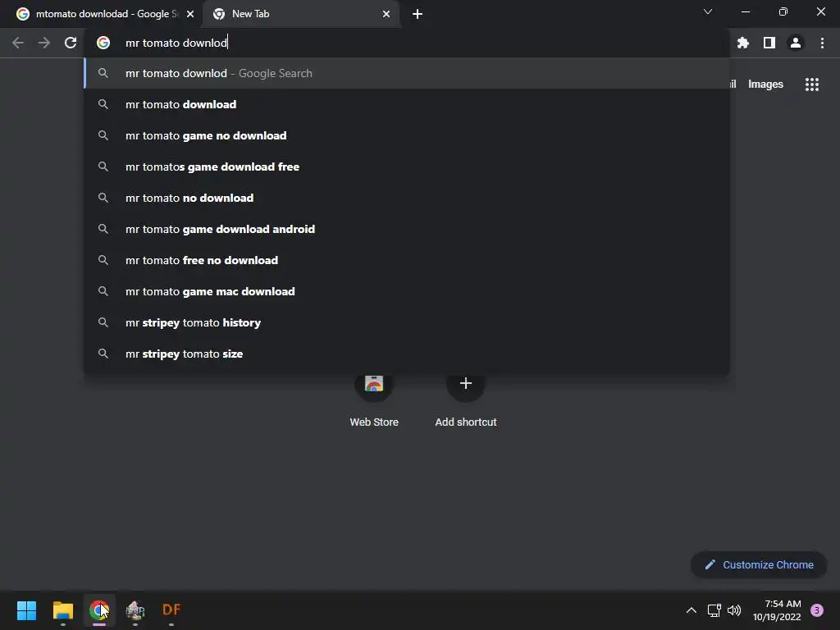
Task: Open the Chrome three-dot menu
Action: [x=822, y=43]
